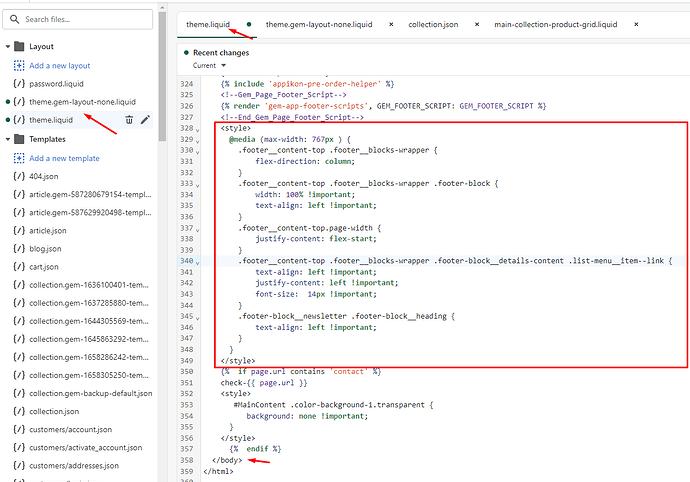Viewport: 690px width, 482px height.
Task: Select theme.liquid in the sidebar
Action: click(51, 120)
